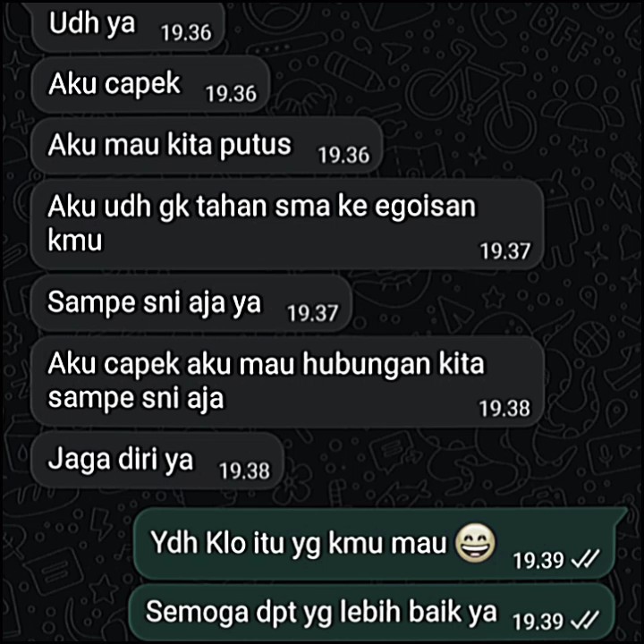Viewport: 644px width, 644px height.
Task: Tap the 19.36 timestamp beside 'Udh ya'
Action: [186, 33]
